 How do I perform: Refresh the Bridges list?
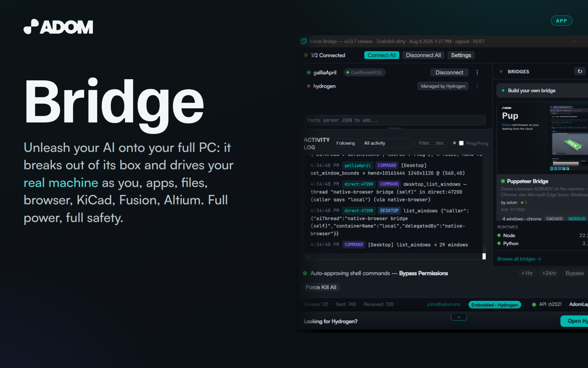580,71
